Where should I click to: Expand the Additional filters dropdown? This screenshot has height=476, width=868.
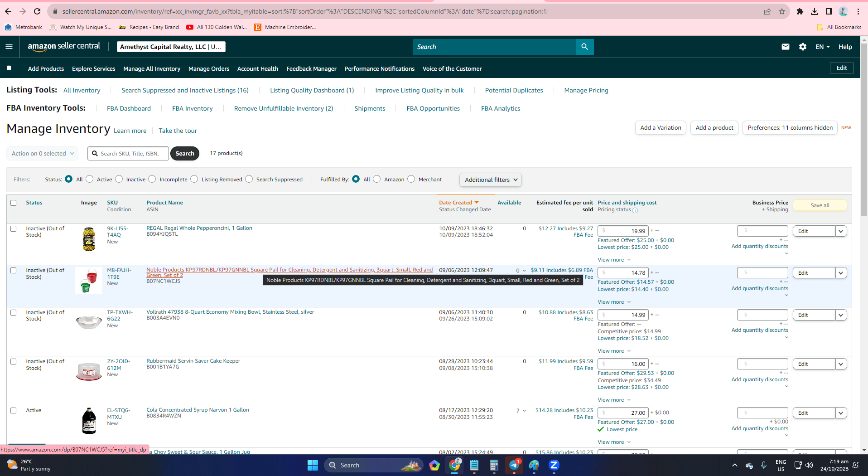click(491, 180)
